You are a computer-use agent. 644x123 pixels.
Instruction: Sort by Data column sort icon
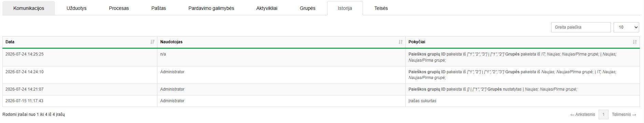tap(152, 42)
